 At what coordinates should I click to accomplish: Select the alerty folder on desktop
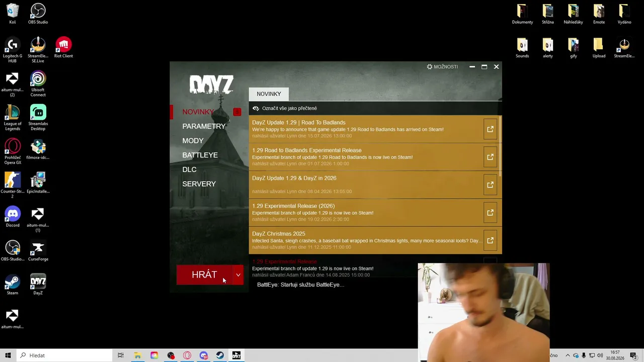point(548,48)
